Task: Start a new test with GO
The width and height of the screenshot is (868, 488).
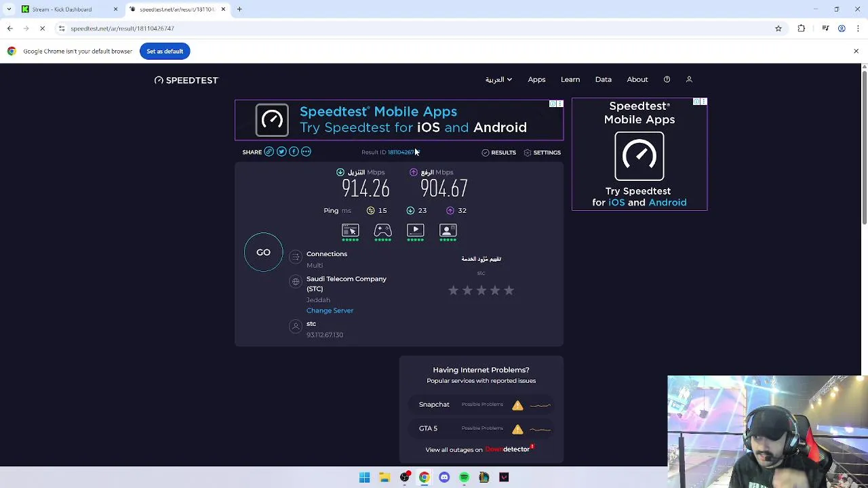Action: [263, 252]
